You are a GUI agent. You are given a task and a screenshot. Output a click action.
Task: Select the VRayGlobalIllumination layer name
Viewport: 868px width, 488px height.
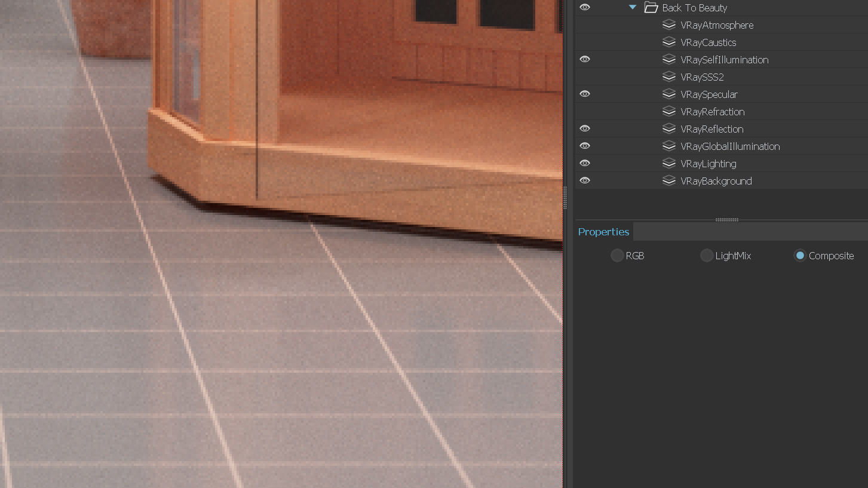click(x=730, y=146)
